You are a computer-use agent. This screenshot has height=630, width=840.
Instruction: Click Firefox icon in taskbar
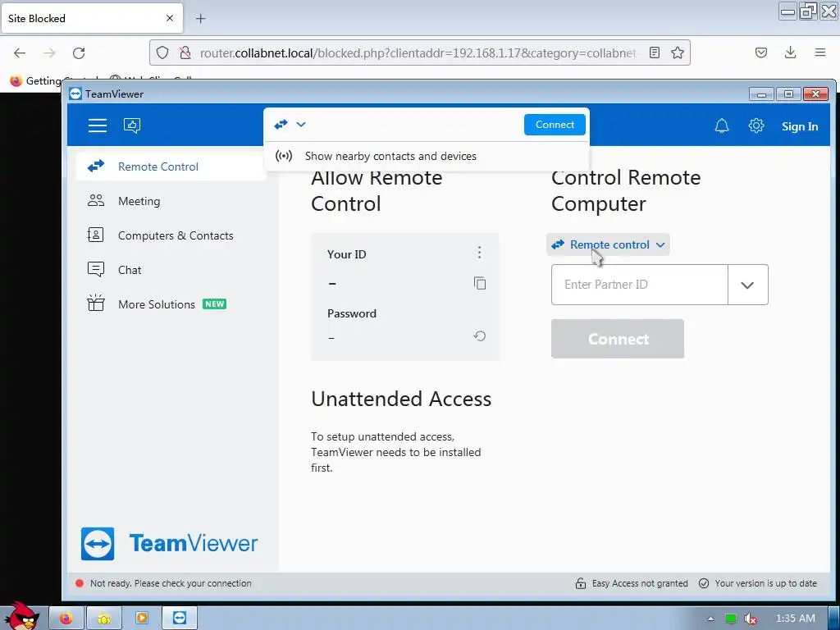(x=66, y=619)
